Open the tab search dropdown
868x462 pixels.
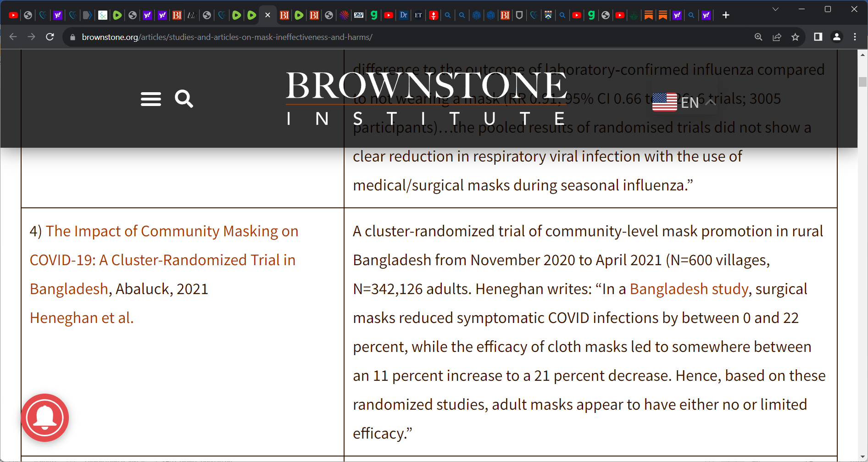pos(775,9)
